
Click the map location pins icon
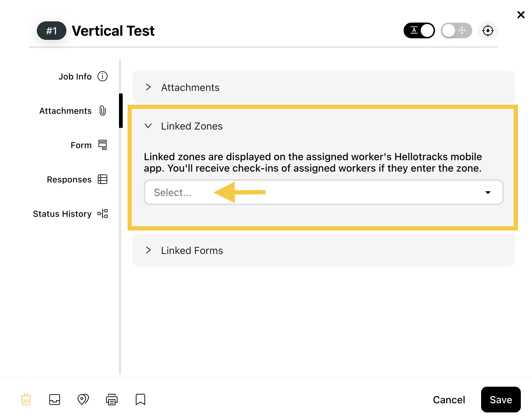pyautogui.click(x=83, y=400)
